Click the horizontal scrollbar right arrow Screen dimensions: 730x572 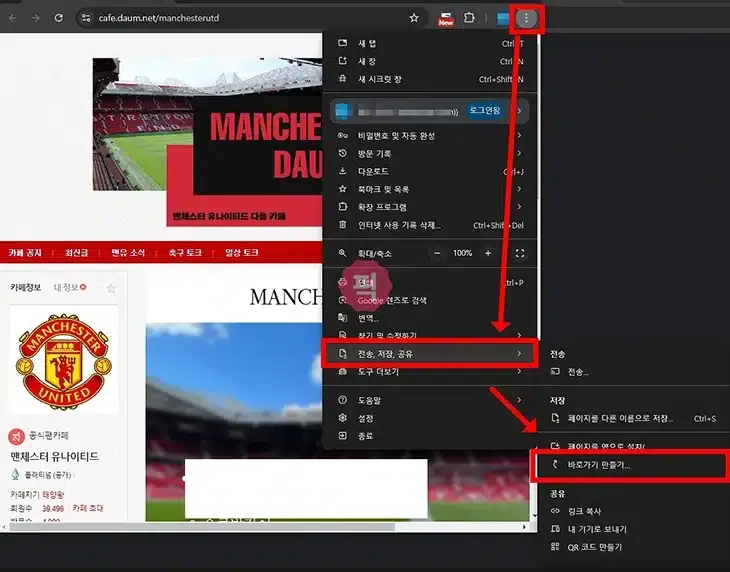pyautogui.click(x=525, y=527)
